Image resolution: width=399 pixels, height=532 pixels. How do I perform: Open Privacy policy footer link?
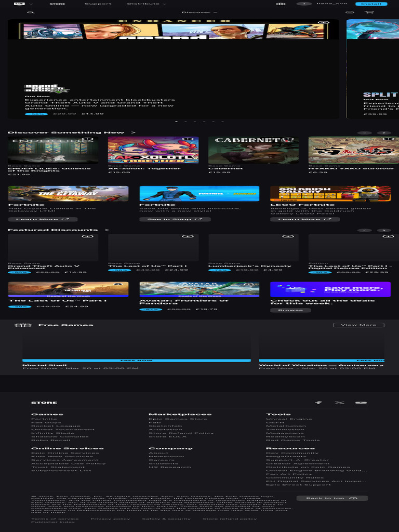[x=110, y=519]
